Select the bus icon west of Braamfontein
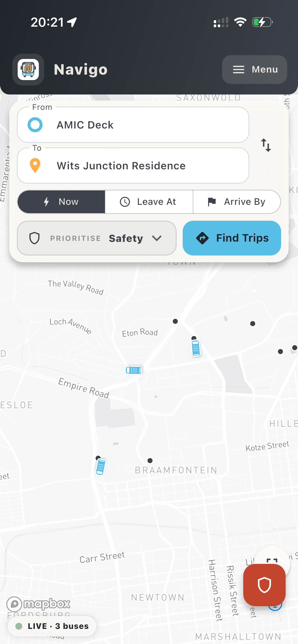298x644 pixels. pyautogui.click(x=101, y=466)
